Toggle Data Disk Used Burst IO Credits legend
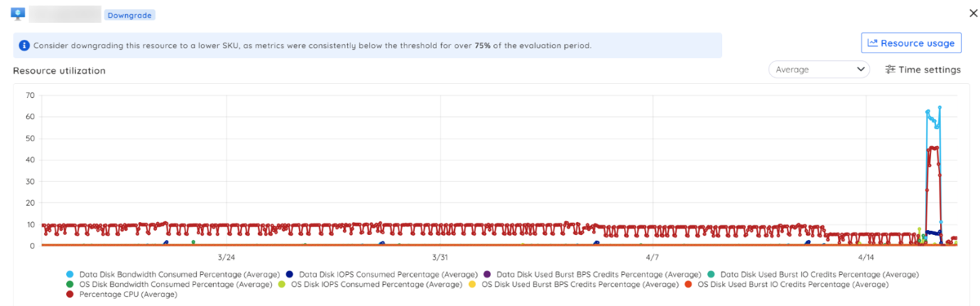Screen dimensions: 980x306 819,274
